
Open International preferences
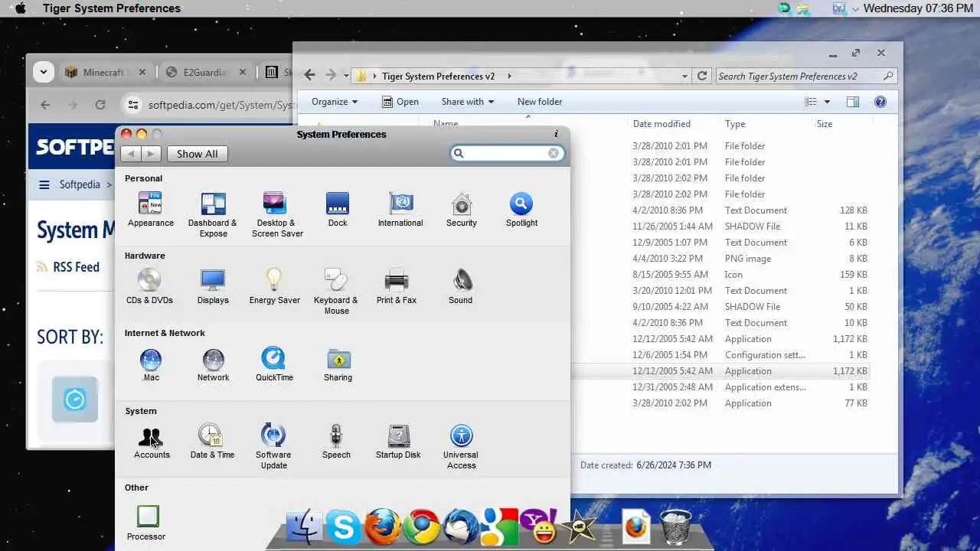tap(400, 209)
